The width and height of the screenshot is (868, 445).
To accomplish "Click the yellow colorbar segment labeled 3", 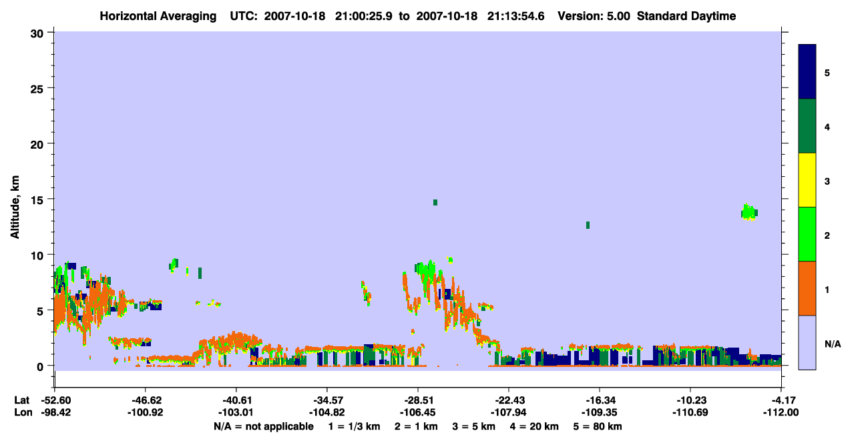I will [x=807, y=180].
